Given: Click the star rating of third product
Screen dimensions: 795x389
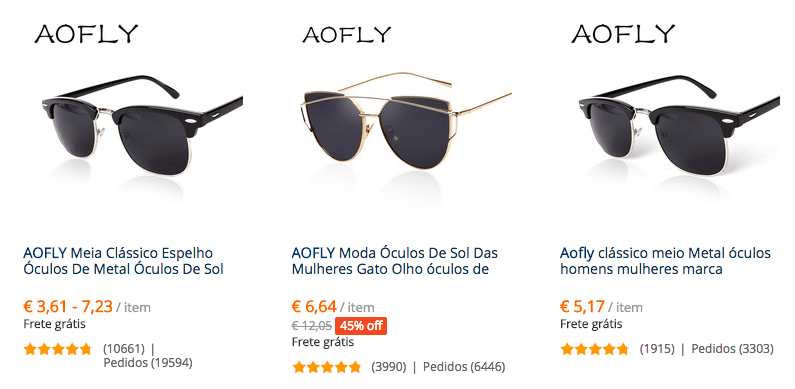Looking at the screenshot, I should [594, 349].
